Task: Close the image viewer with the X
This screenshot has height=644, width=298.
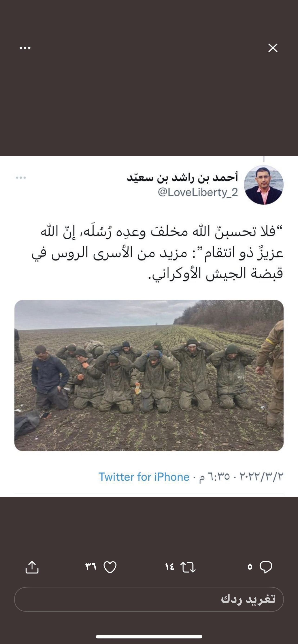Action: point(273,48)
